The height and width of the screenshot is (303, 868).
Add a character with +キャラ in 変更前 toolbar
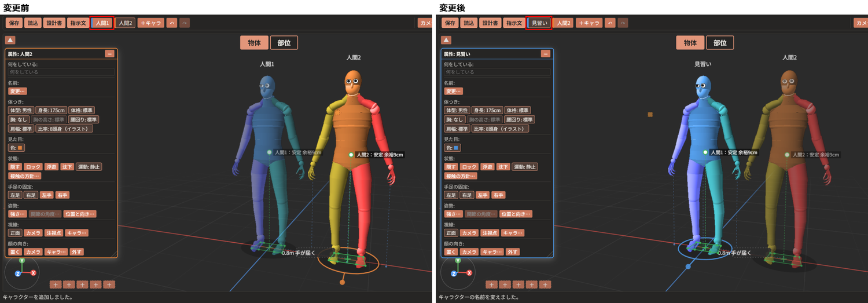tap(150, 23)
